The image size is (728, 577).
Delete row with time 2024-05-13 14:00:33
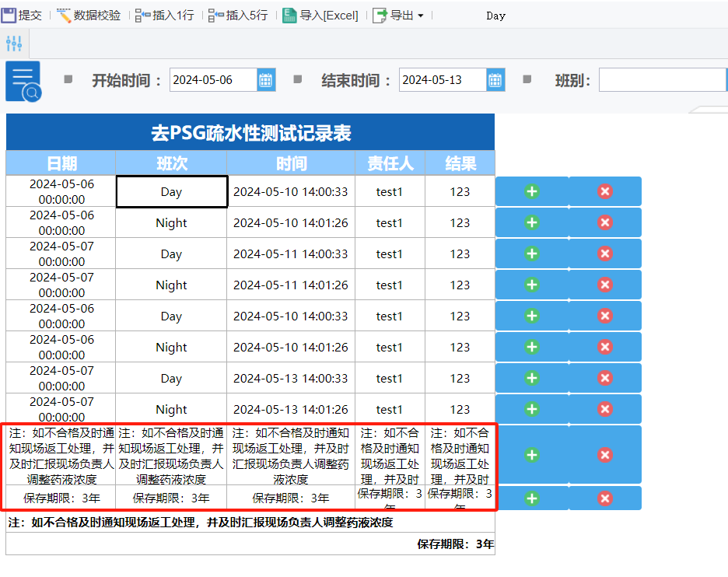point(605,378)
